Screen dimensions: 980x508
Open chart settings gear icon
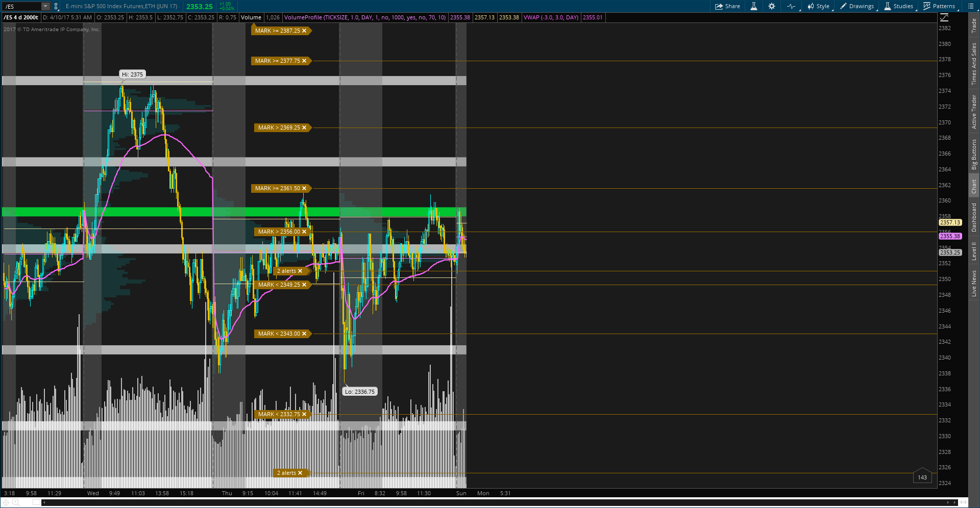click(772, 6)
